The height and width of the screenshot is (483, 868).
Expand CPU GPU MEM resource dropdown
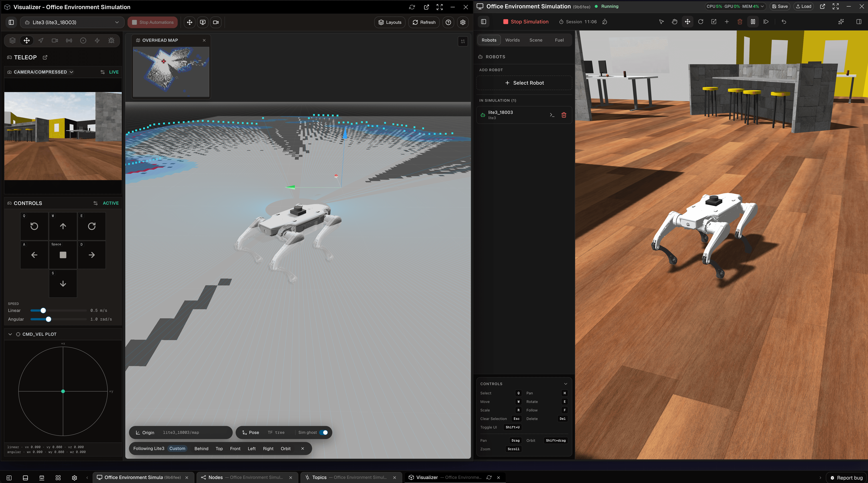click(736, 6)
